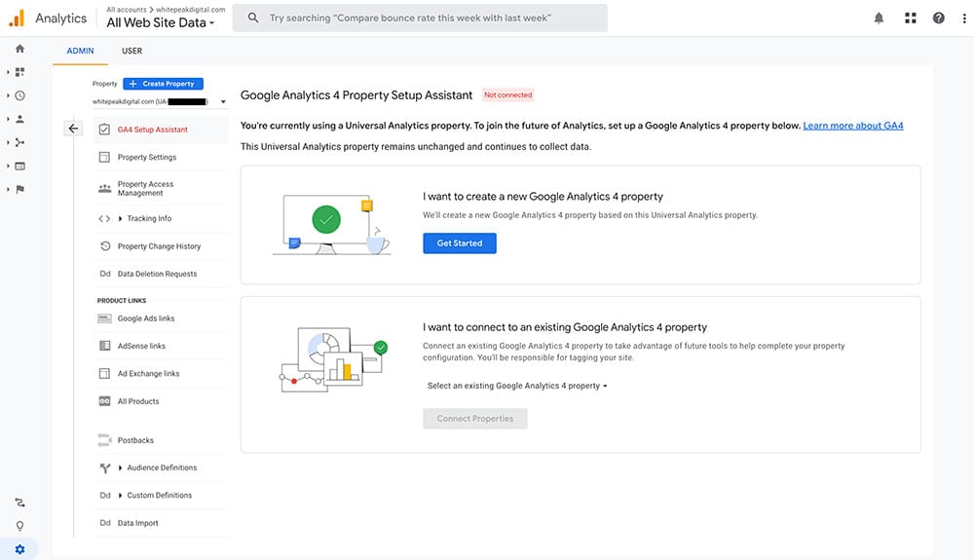Click the back arrow in property column
This screenshot has width=974, height=560.
tap(73, 129)
